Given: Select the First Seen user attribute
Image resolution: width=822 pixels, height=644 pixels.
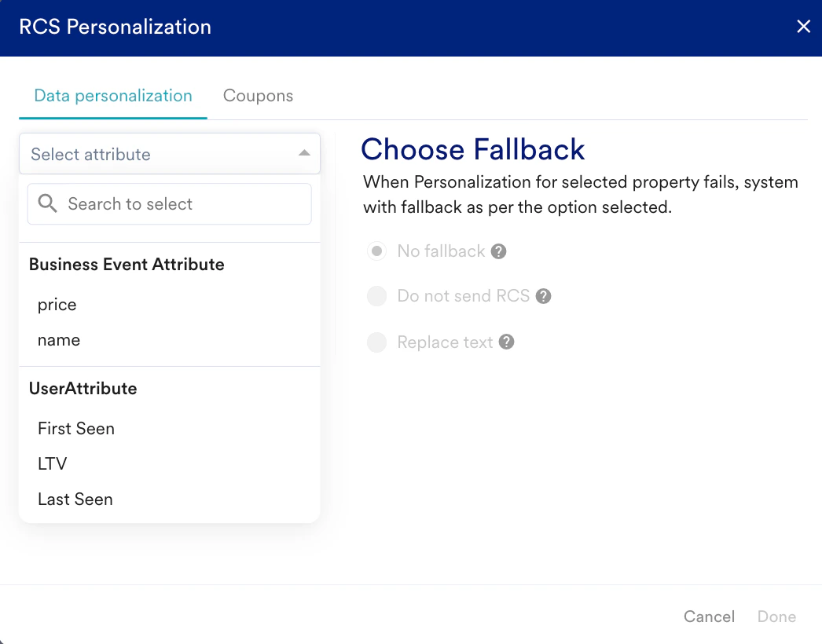Looking at the screenshot, I should (76, 429).
